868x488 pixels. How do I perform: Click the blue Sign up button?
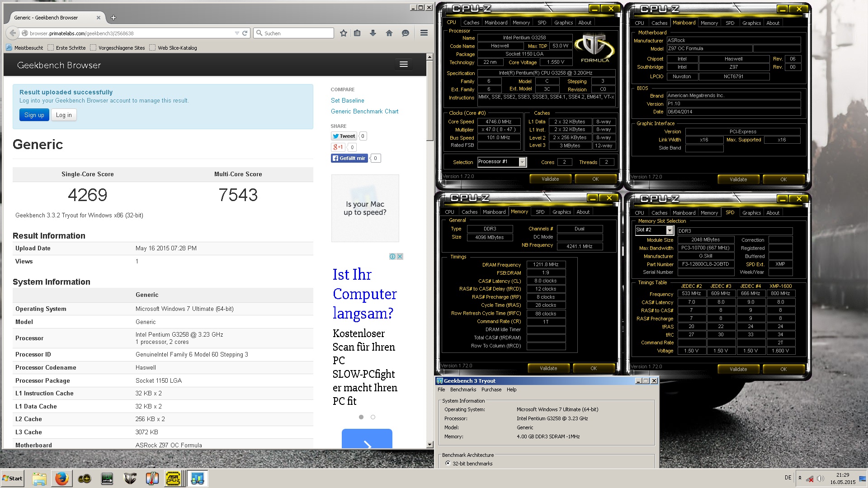(34, 115)
